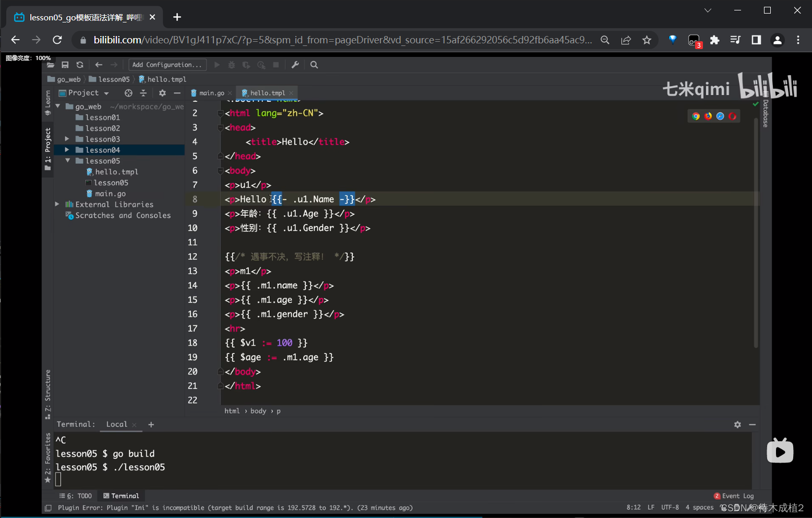Click Add Configuration button
Image resolution: width=812 pixels, height=518 pixels.
point(167,65)
